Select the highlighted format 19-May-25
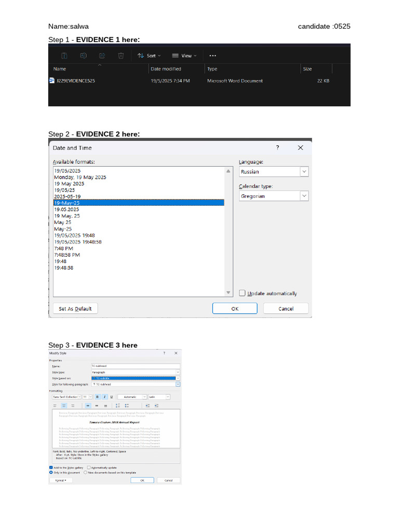399x532 pixels. tap(139, 203)
